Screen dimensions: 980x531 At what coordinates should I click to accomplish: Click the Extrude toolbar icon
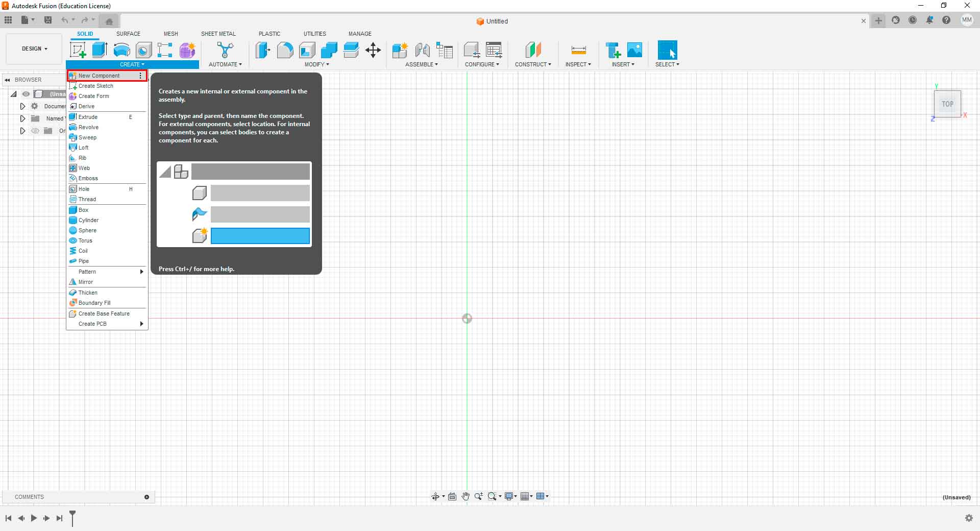100,50
